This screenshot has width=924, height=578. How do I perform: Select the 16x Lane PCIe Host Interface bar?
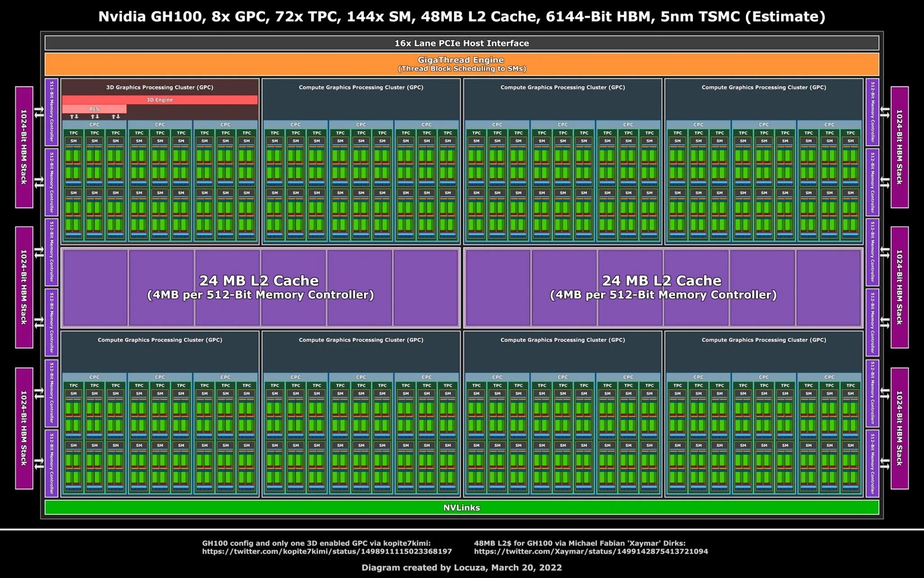point(462,43)
